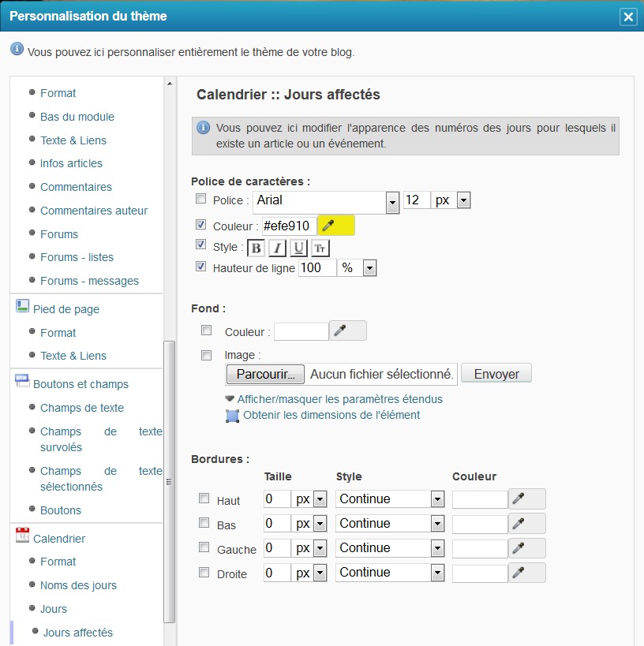Viewport: 644px width, 646px height.
Task: Open eyedropper for Droite border color
Action: [x=526, y=573]
